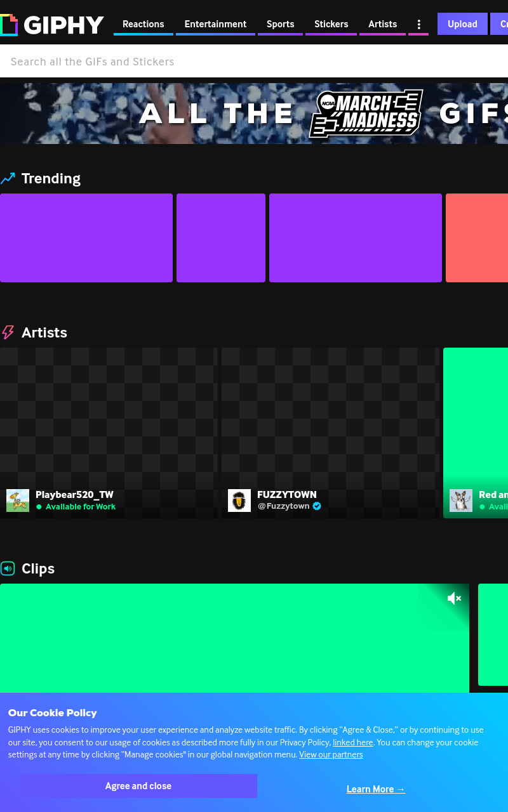The image size is (508, 812).
Task: Click the Fuzzytown verified badge
Action: [x=317, y=506]
